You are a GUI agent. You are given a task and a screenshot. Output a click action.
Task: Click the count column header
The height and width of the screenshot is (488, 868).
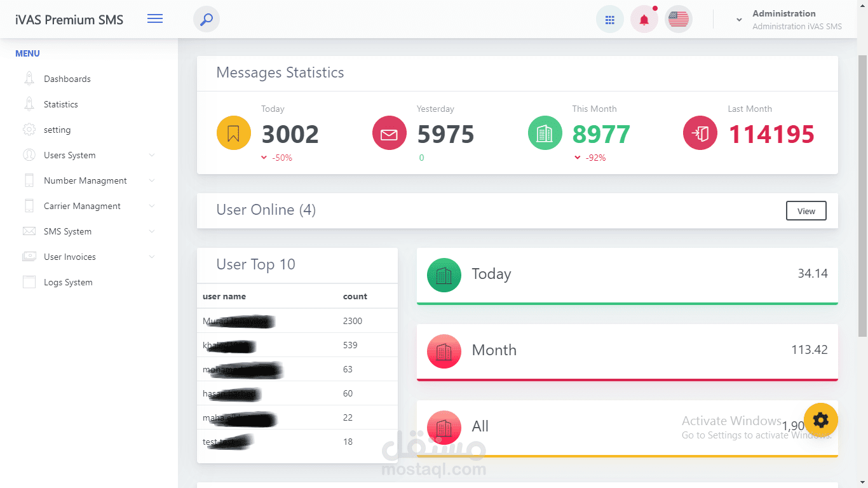[x=355, y=296]
